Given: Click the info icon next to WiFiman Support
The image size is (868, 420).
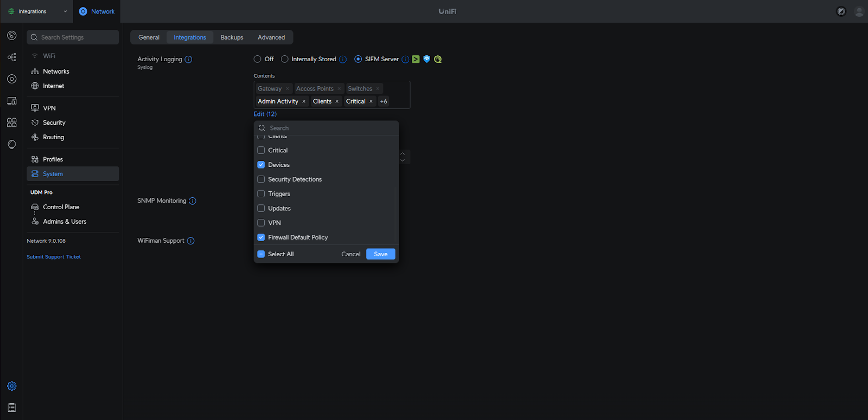Looking at the screenshot, I should pyautogui.click(x=190, y=241).
